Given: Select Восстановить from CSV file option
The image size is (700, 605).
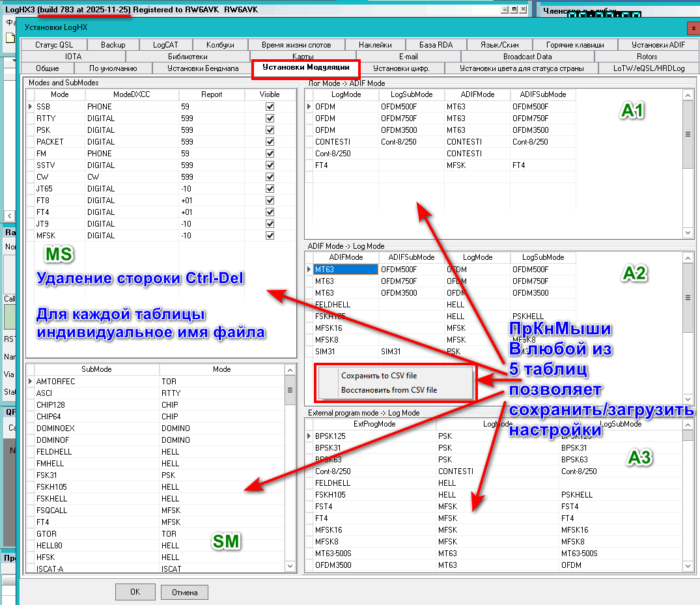Looking at the screenshot, I should [x=389, y=390].
